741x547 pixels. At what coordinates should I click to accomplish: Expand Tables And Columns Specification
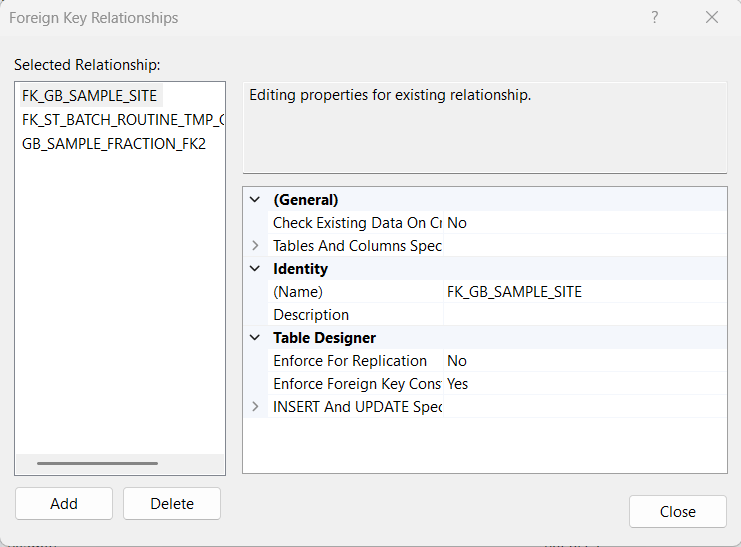point(255,246)
